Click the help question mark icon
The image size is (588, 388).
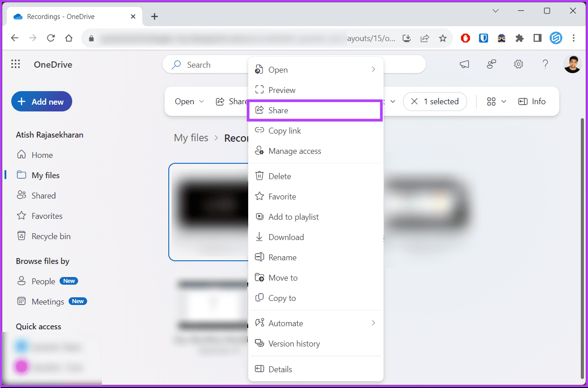coord(545,65)
